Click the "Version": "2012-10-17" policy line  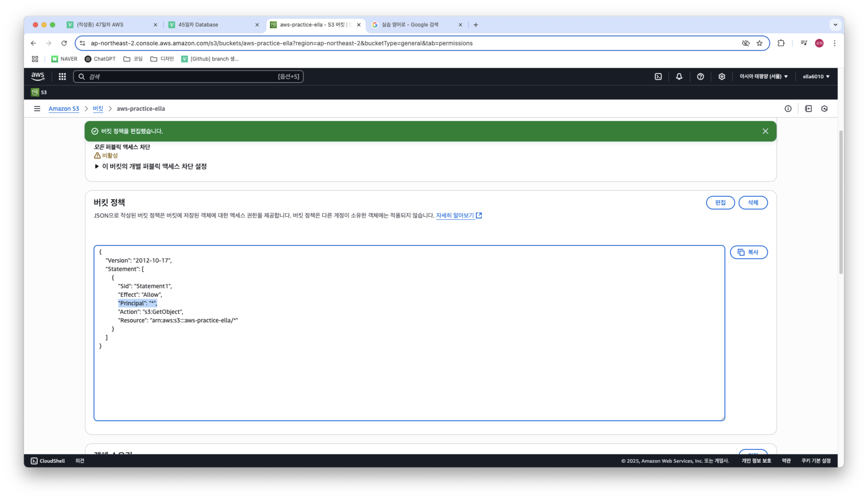(139, 260)
